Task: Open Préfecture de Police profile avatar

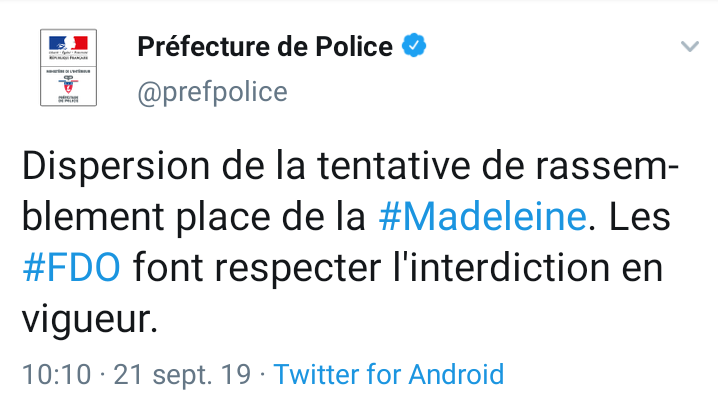Action: pos(69,68)
